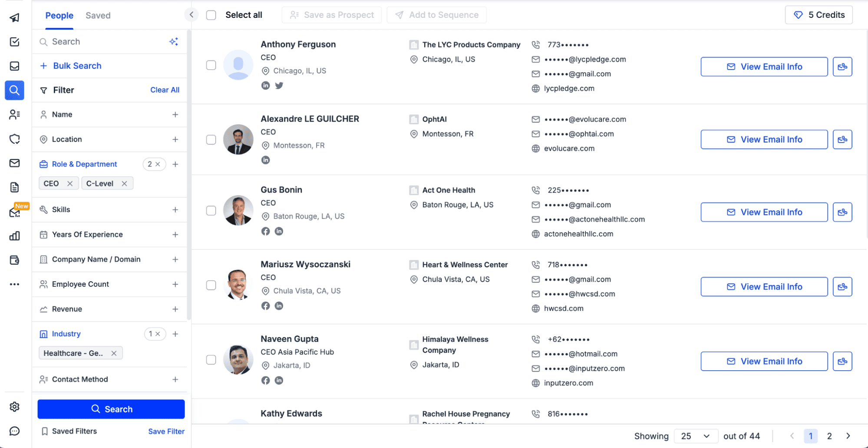Image resolution: width=868 pixels, height=448 pixels.
Task: Expand the Employee Count filter
Action: [175, 284]
